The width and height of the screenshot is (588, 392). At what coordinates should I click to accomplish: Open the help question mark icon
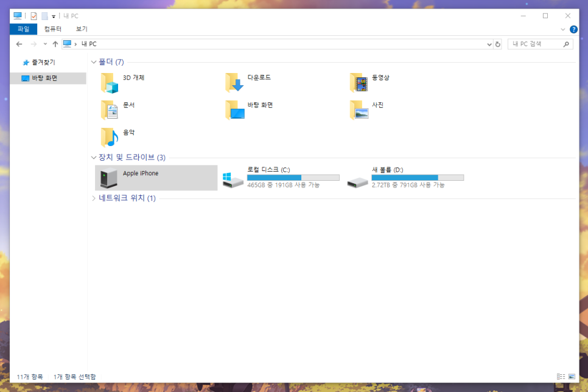point(573,29)
